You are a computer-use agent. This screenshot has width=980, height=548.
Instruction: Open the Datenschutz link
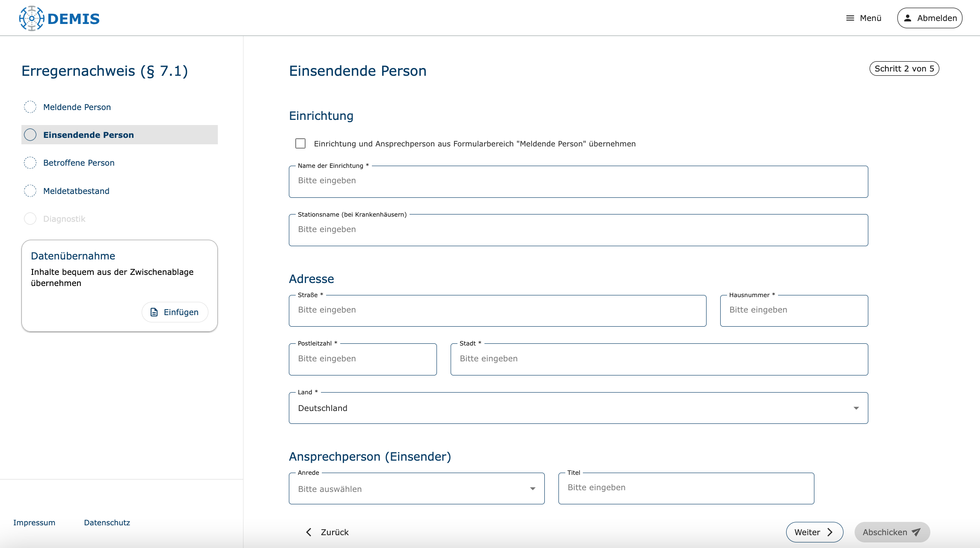point(107,522)
